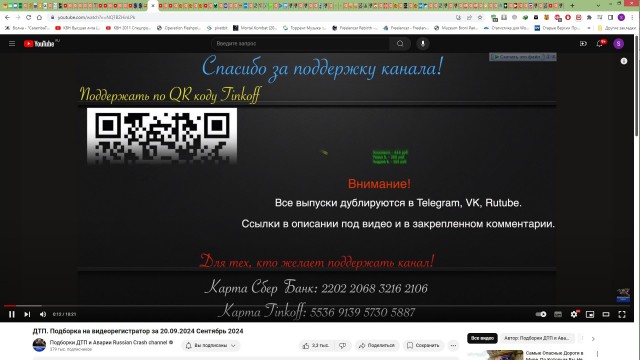Open Chrome three-dot menu

(x=632, y=18)
